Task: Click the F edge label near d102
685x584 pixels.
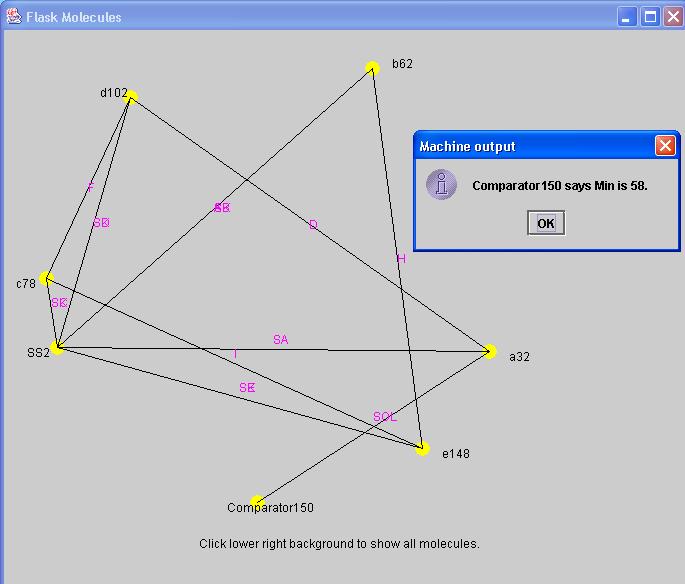Action: [x=91, y=187]
